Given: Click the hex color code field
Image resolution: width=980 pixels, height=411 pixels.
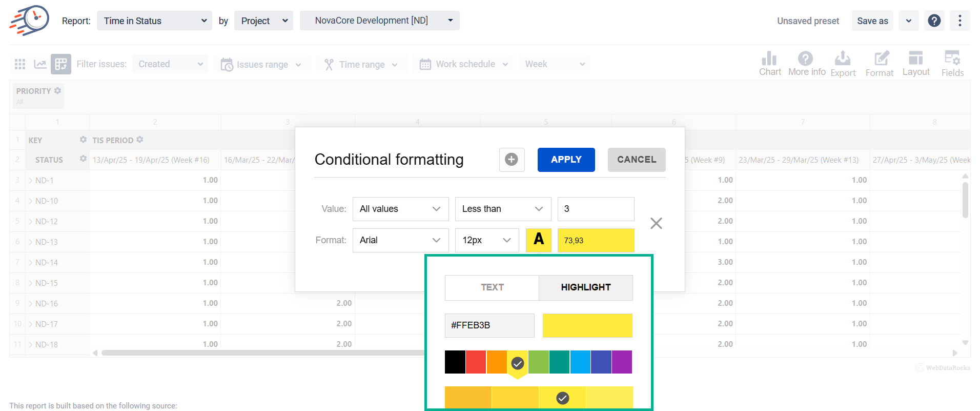Looking at the screenshot, I should [489, 325].
